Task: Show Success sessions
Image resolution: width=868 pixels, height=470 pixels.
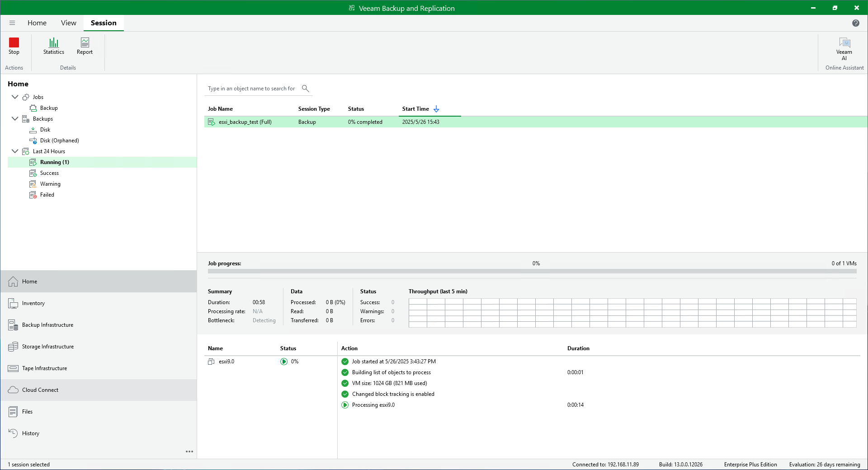Action: coord(49,173)
